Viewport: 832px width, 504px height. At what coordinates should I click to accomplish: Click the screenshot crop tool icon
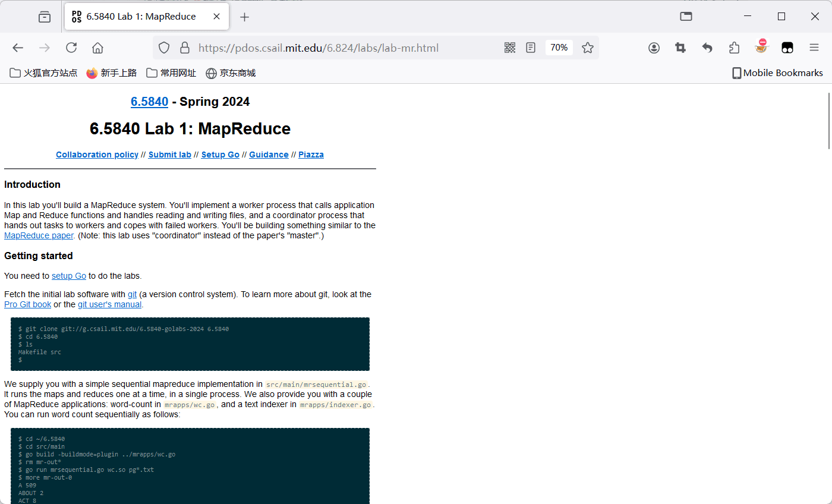[680, 48]
